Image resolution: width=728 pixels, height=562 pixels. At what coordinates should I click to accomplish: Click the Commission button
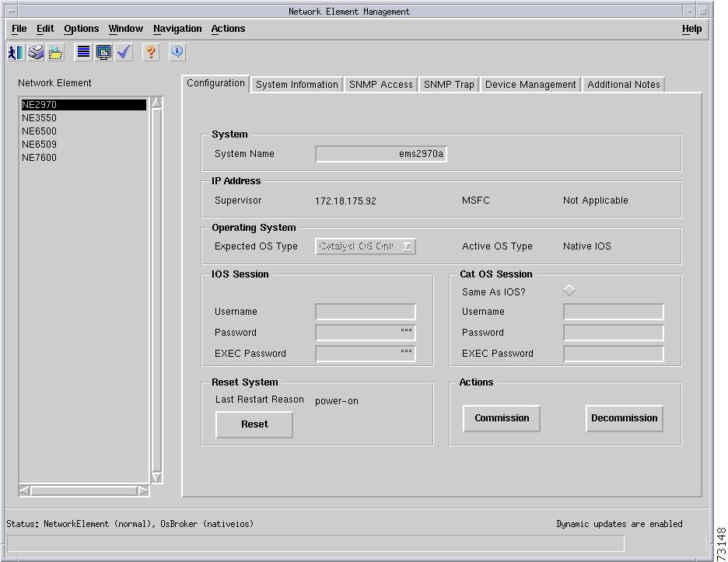coord(502,418)
